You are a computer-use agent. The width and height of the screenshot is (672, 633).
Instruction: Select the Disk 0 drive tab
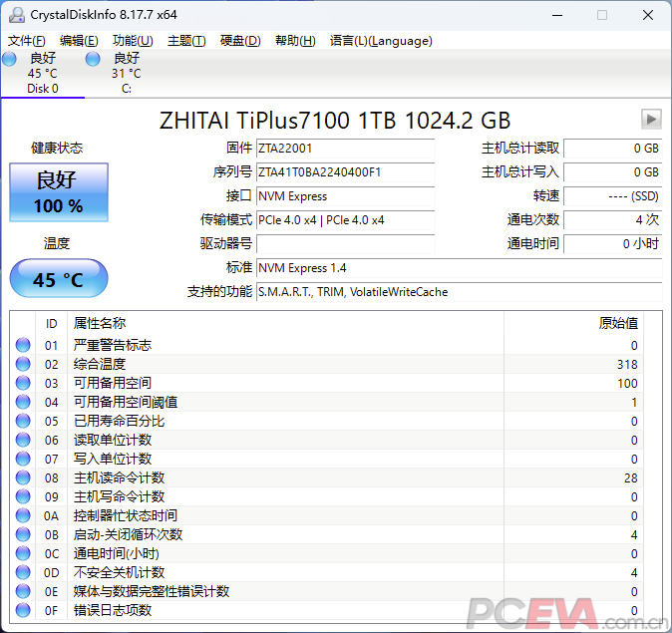[x=43, y=74]
